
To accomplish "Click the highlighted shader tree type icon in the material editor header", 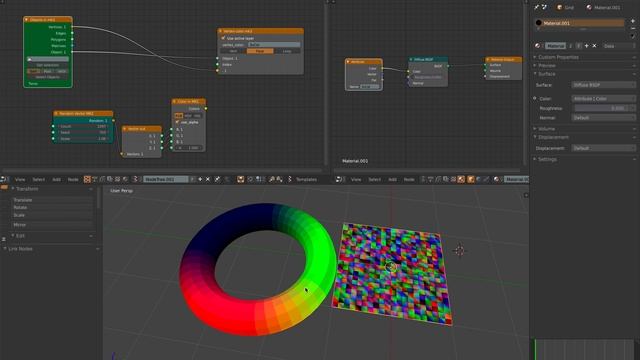I will coord(461,179).
